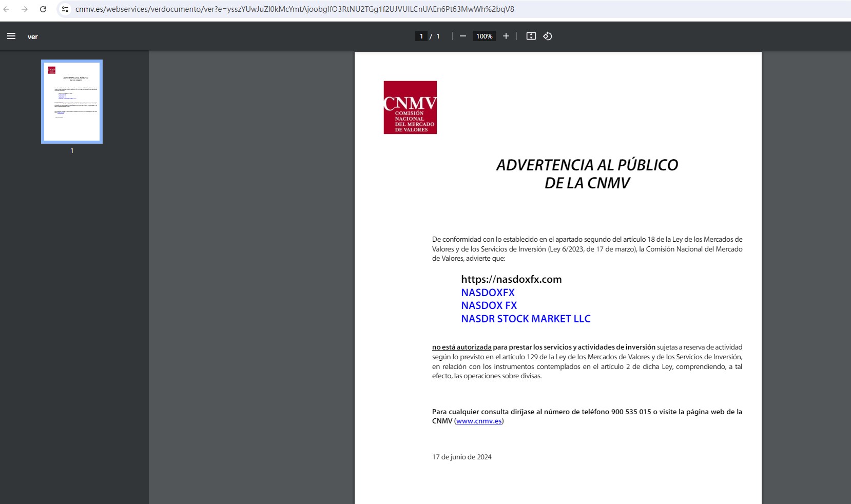Image resolution: width=851 pixels, height=504 pixels.
Task: Click the 'no está autorizada' underlined text
Action: pyautogui.click(x=462, y=347)
